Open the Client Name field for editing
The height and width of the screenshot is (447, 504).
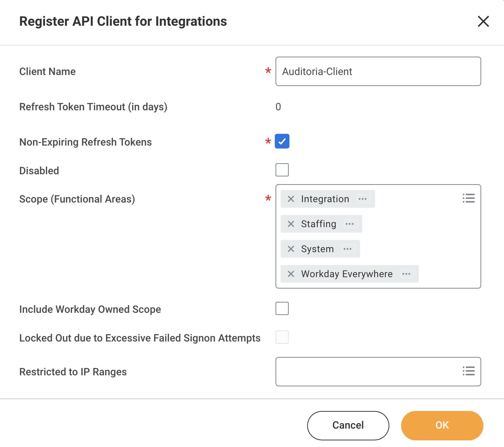[x=378, y=71]
